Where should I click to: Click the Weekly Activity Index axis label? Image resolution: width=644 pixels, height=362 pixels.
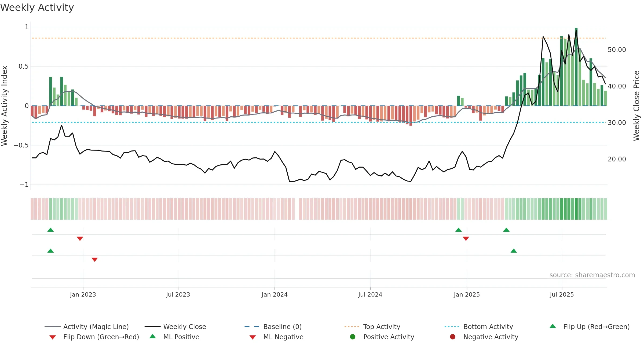click(5, 106)
